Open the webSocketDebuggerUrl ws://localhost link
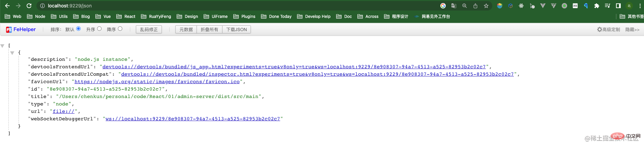The height and width of the screenshot is (147, 644). [193, 119]
